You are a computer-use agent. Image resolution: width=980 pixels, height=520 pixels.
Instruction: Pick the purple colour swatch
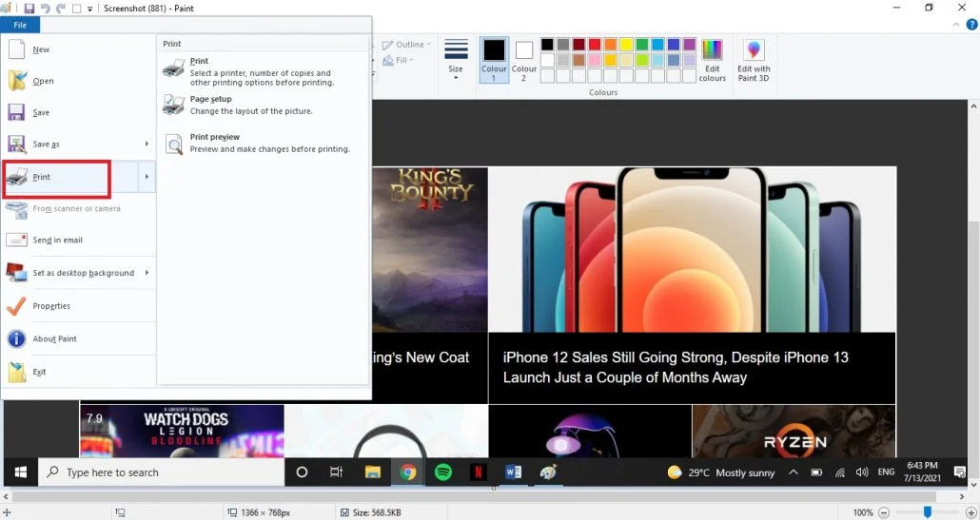tap(690, 45)
